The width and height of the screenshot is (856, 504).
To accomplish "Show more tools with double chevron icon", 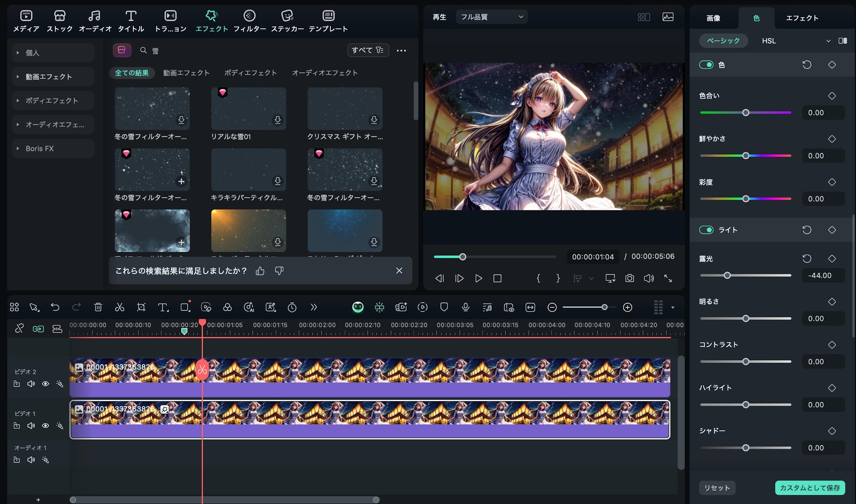I will click(x=314, y=307).
